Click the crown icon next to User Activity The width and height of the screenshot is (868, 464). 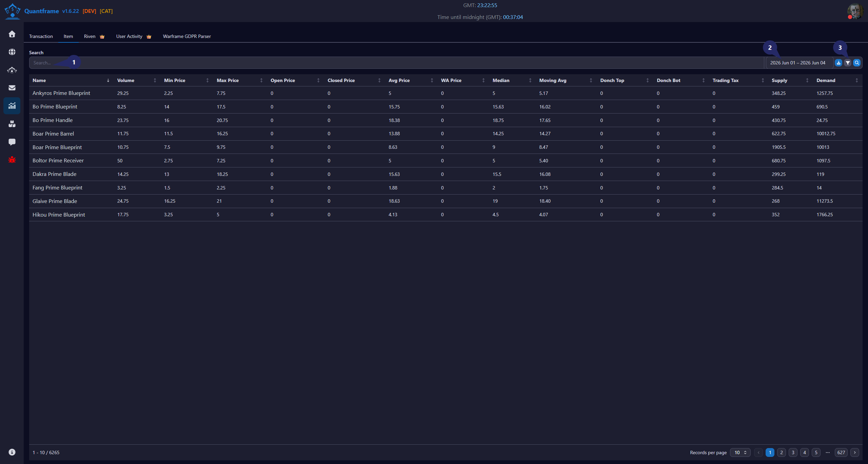pos(149,37)
